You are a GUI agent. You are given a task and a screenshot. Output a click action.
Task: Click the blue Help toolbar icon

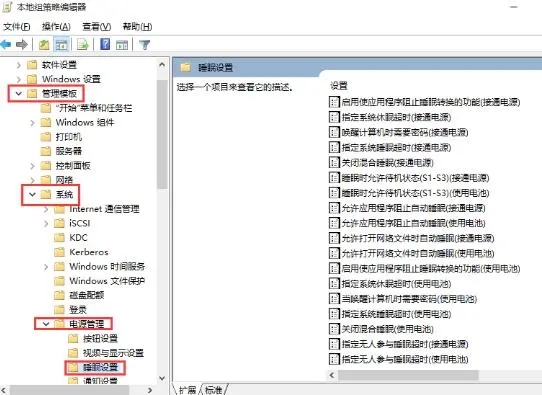105,44
